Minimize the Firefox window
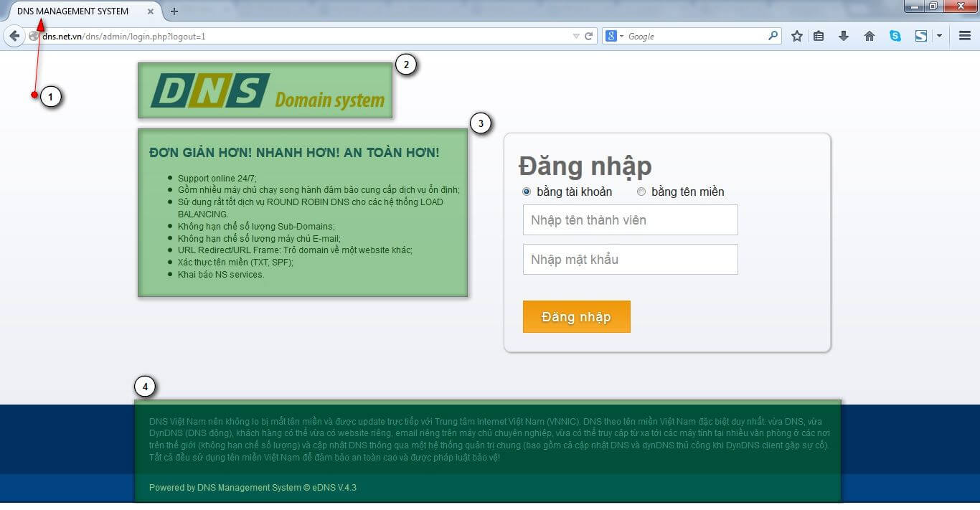This screenshot has height=510, width=980. (x=914, y=6)
